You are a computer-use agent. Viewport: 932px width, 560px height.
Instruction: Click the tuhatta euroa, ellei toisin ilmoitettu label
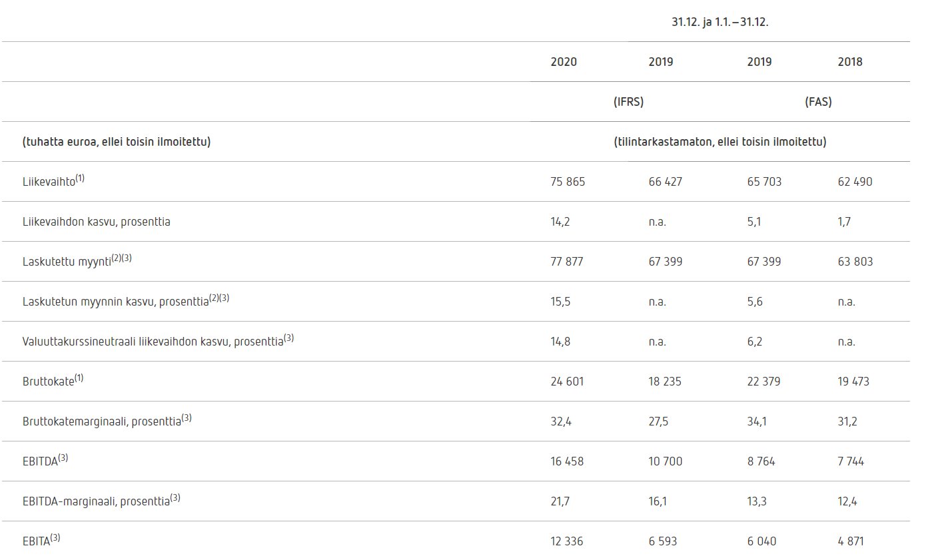pos(117,142)
